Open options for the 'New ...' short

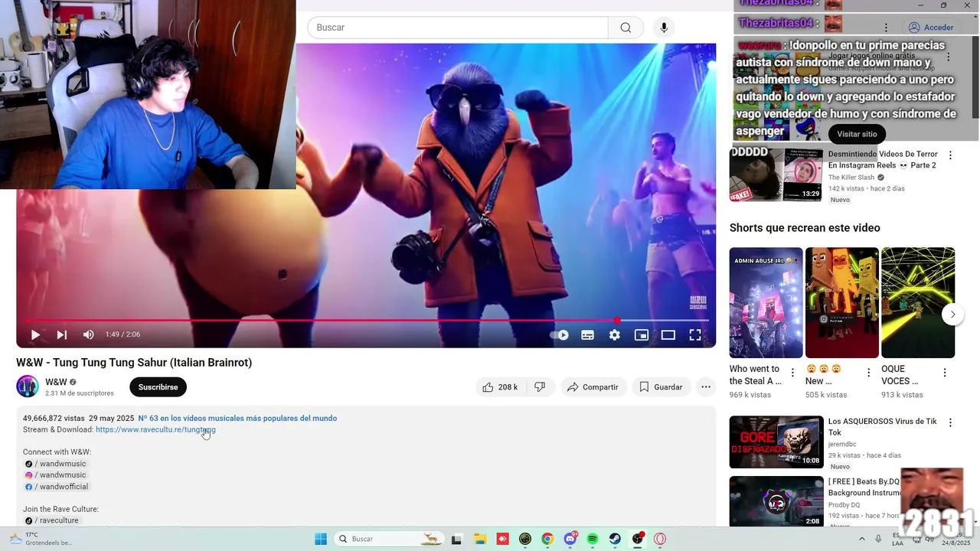(868, 373)
